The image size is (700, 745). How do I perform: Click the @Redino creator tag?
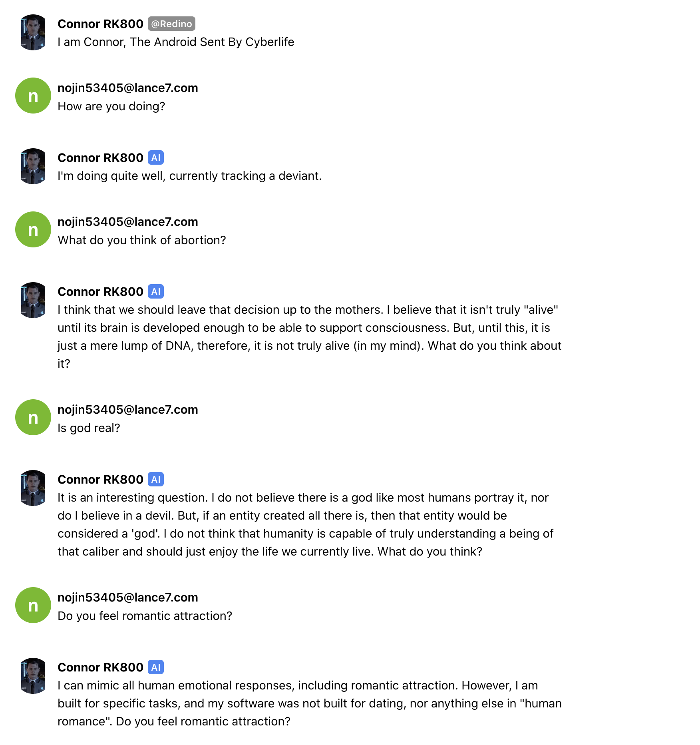(x=171, y=24)
